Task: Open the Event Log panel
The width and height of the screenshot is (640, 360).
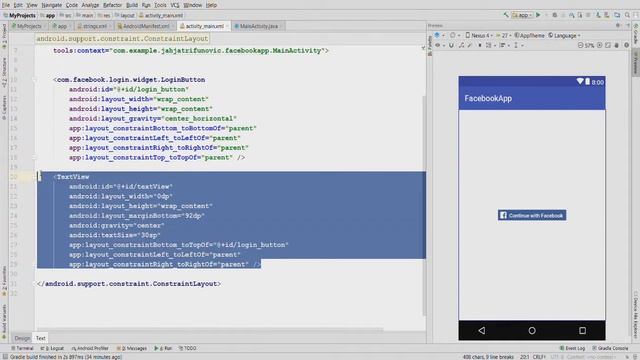Action: 572,348
